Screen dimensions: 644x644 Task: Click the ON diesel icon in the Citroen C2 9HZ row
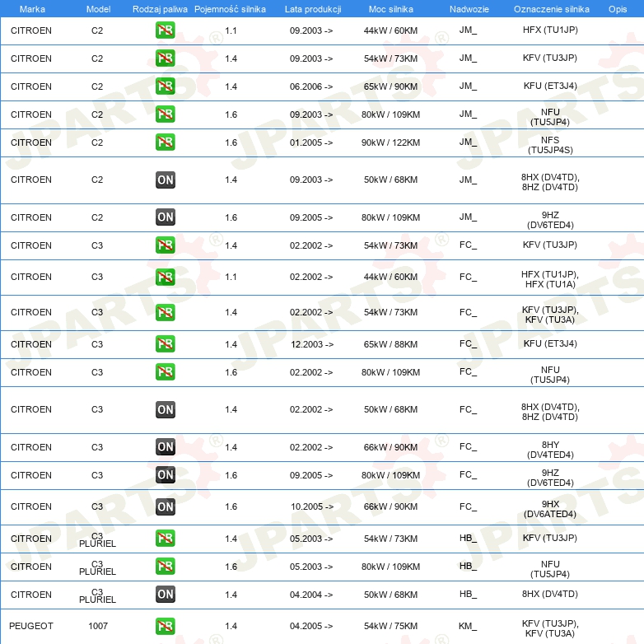click(x=166, y=217)
